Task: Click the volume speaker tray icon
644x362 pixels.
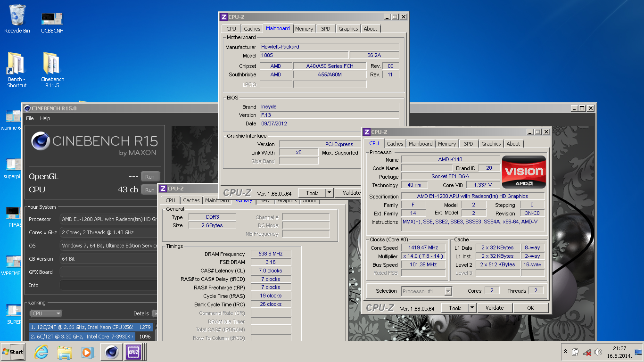Action: (x=598, y=352)
